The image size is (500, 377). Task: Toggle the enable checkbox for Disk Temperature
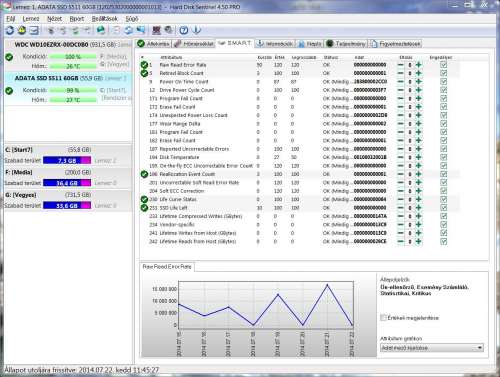coord(443,157)
